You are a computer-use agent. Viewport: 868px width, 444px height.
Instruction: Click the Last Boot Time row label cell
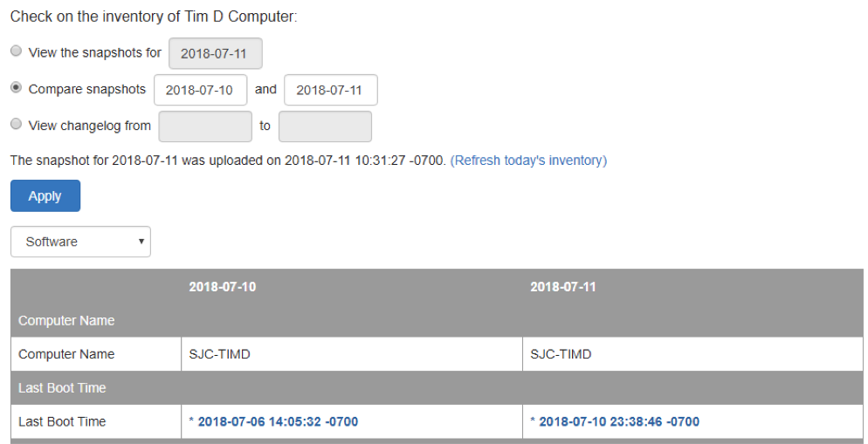[62, 421]
